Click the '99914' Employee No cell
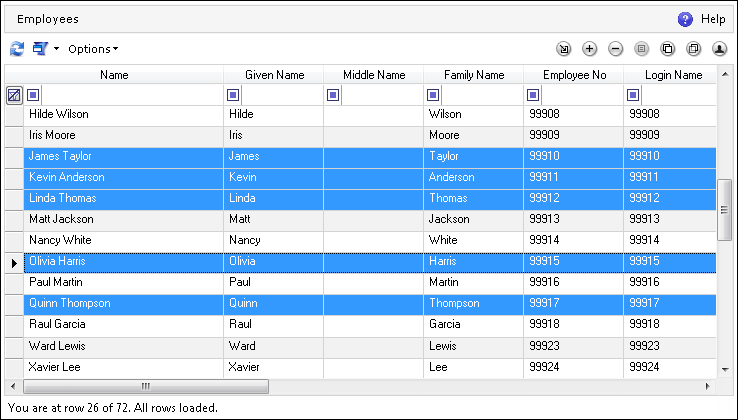738x420 pixels. [574, 241]
